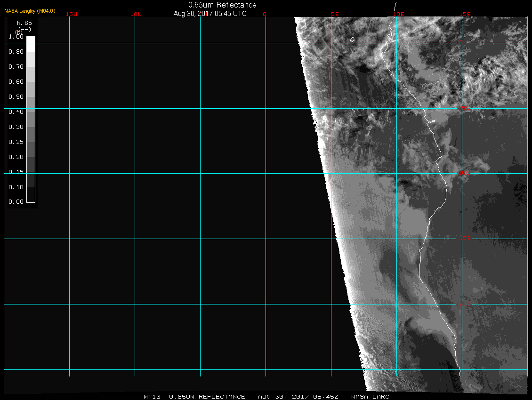Click the '0.70' colorbar value
The height and width of the screenshot is (400, 532).
[16, 66]
